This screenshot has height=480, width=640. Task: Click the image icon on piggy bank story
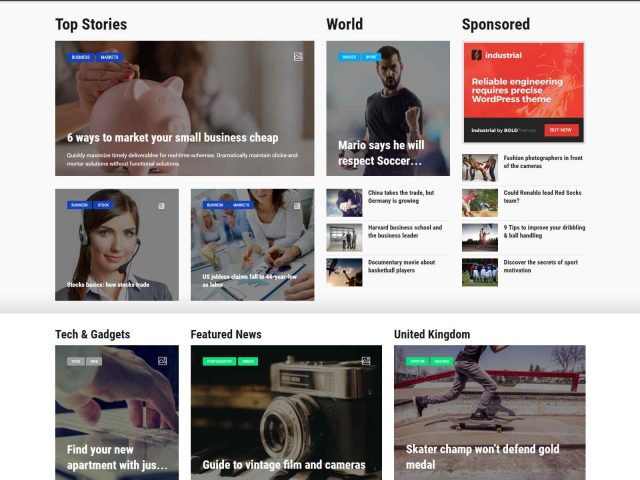(x=298, y=57)
